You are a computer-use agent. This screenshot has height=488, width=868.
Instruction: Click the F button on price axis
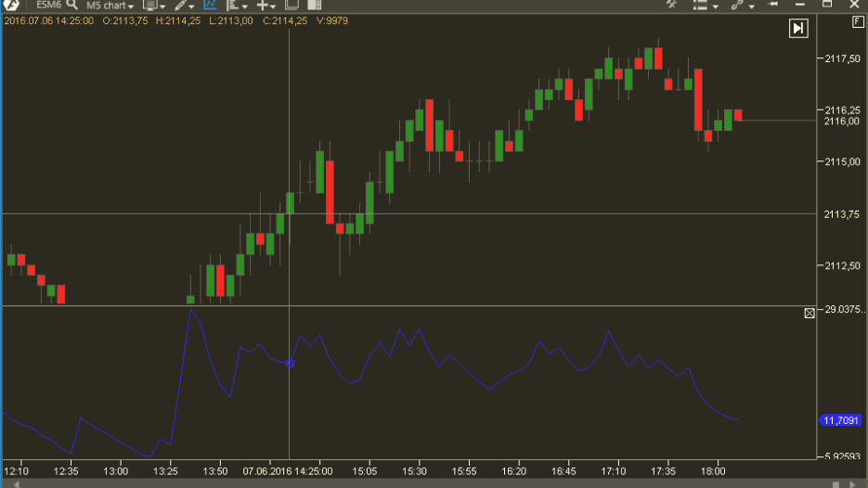pyautogui.click(x=858, y=22)
